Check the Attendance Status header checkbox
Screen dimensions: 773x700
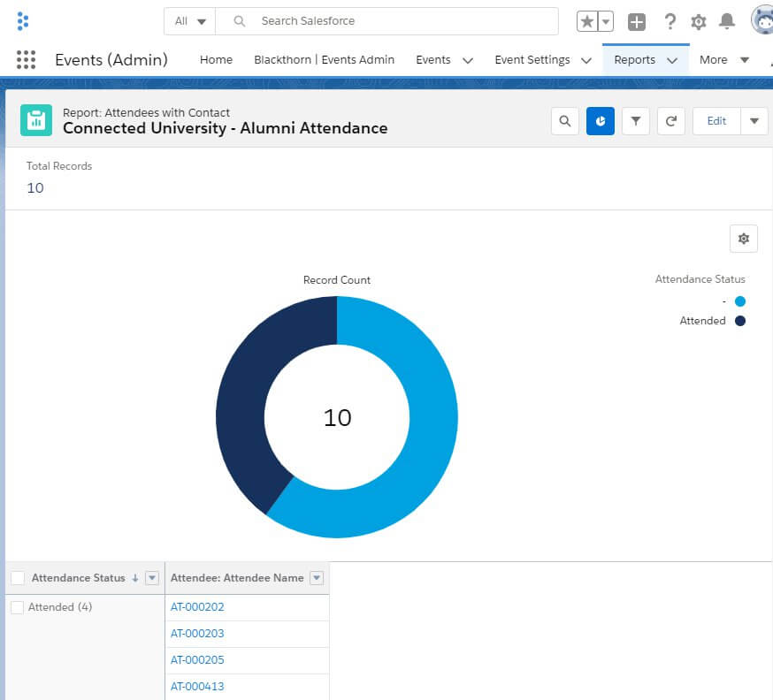pyautogui.click(x=18, y=578)
